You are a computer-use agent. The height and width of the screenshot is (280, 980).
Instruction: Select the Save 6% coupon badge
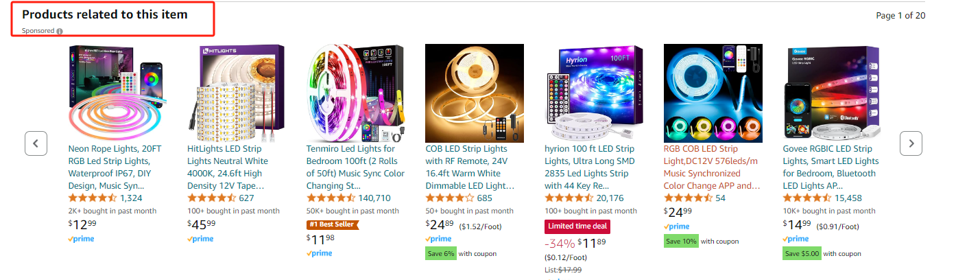[440, 253]
